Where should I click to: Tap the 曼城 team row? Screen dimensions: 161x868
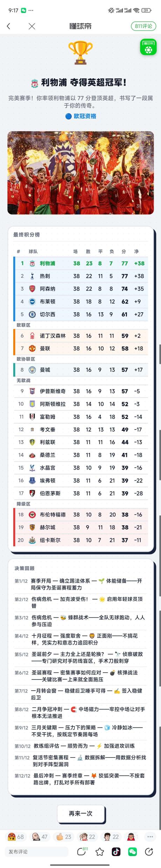80,370
